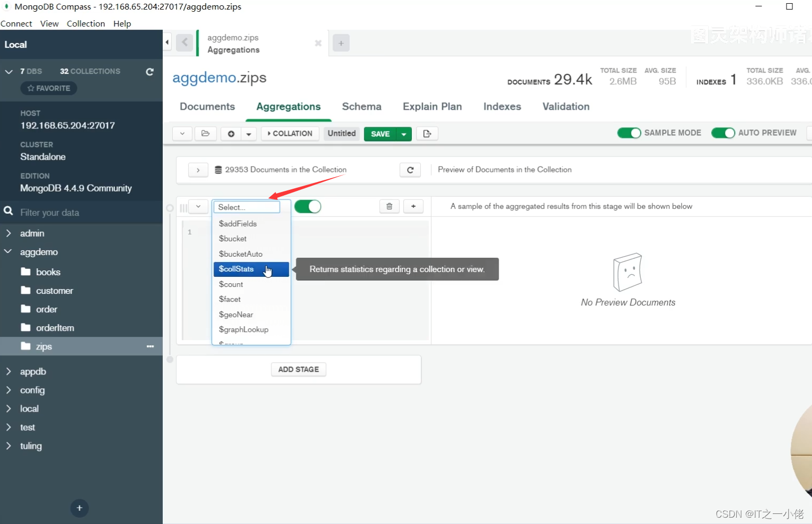The width and height of the screenshot is (812, 524).
Task: Collapse the left sidebar panel
Action: (167, 42)
